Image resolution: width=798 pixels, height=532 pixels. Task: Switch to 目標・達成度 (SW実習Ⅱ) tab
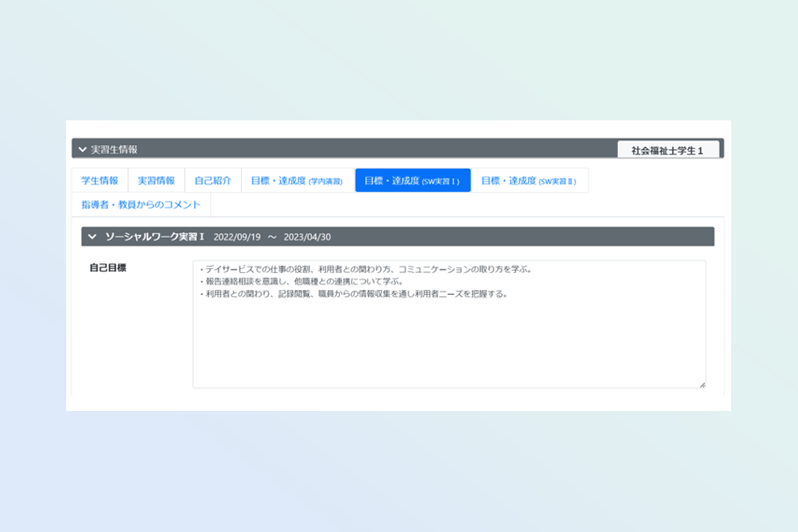(x=528, y=180)
